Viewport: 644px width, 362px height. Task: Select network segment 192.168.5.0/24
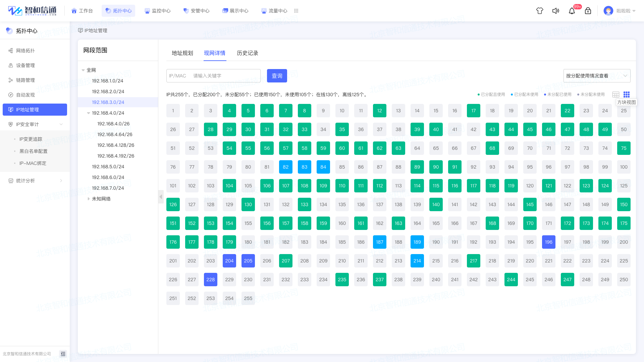pos(108,167)
